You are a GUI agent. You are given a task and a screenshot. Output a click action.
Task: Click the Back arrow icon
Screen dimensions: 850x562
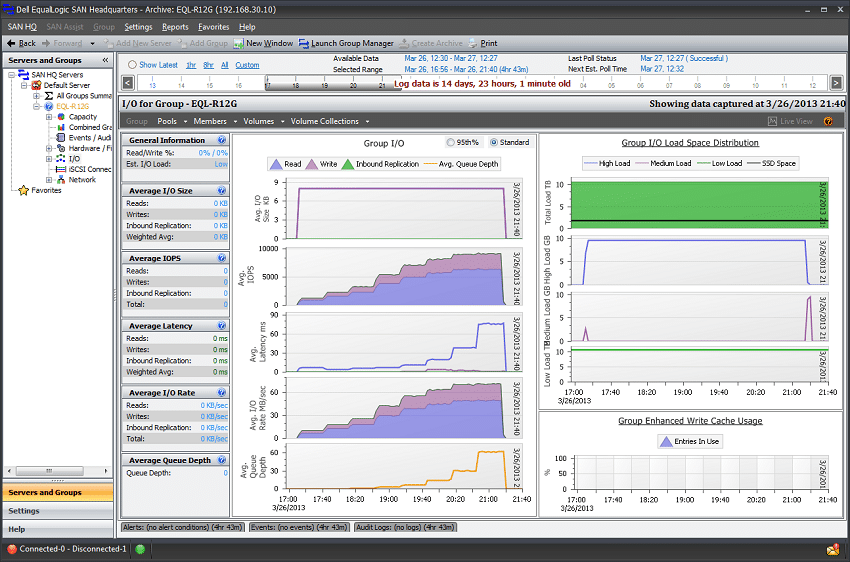(x=11, y=43)
